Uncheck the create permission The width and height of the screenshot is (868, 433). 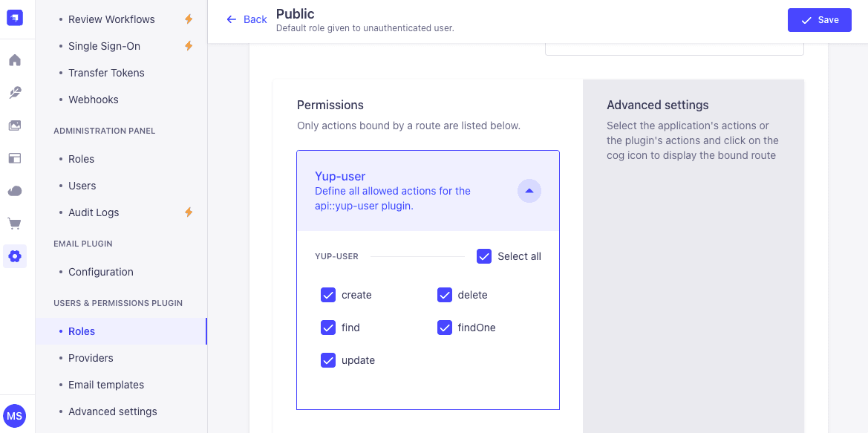[328, 295]
